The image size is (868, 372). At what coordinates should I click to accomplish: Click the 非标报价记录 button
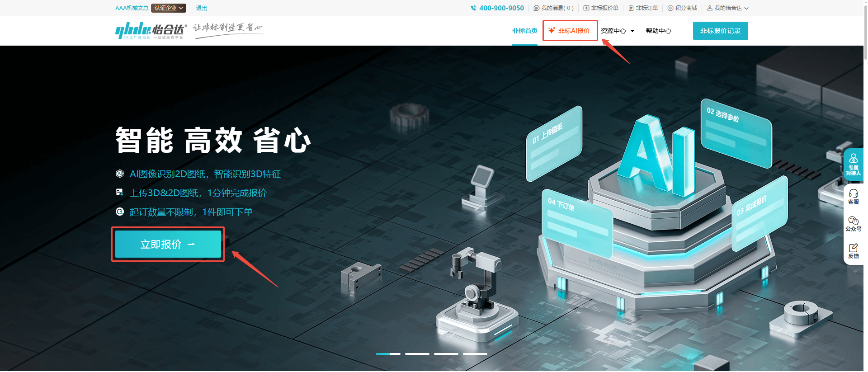(x=720, y=31)
